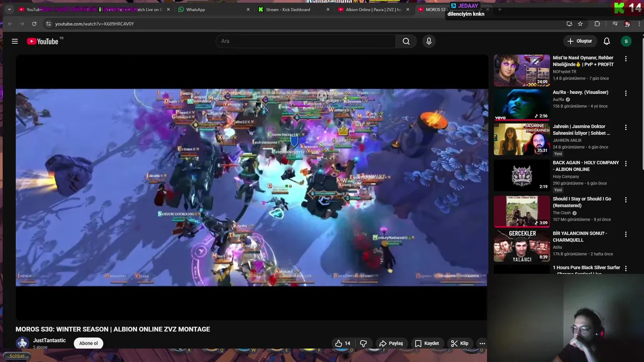Subscribe with the Abone ol button
Screen dimensions: 644x362
coord(89,343)
